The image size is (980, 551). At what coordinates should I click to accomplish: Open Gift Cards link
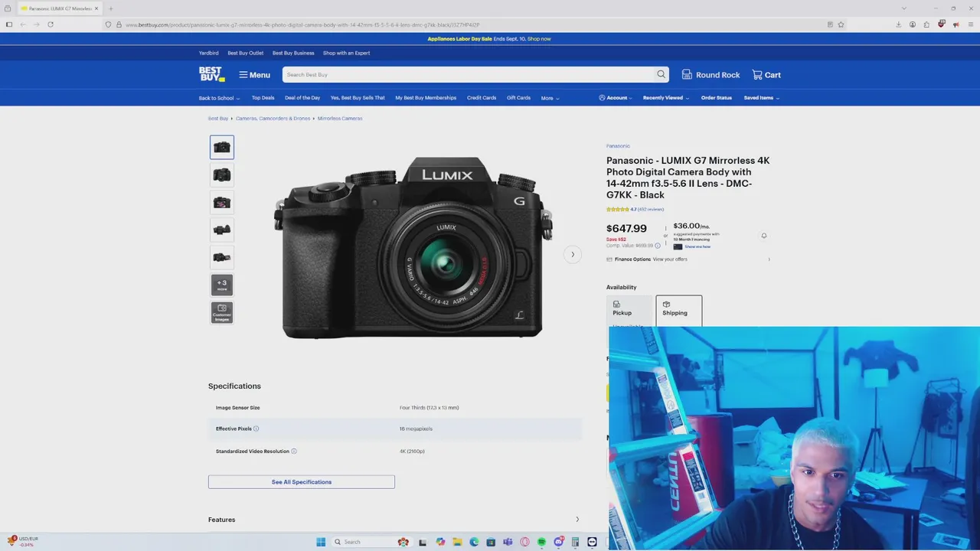click(x=518, y=98)
